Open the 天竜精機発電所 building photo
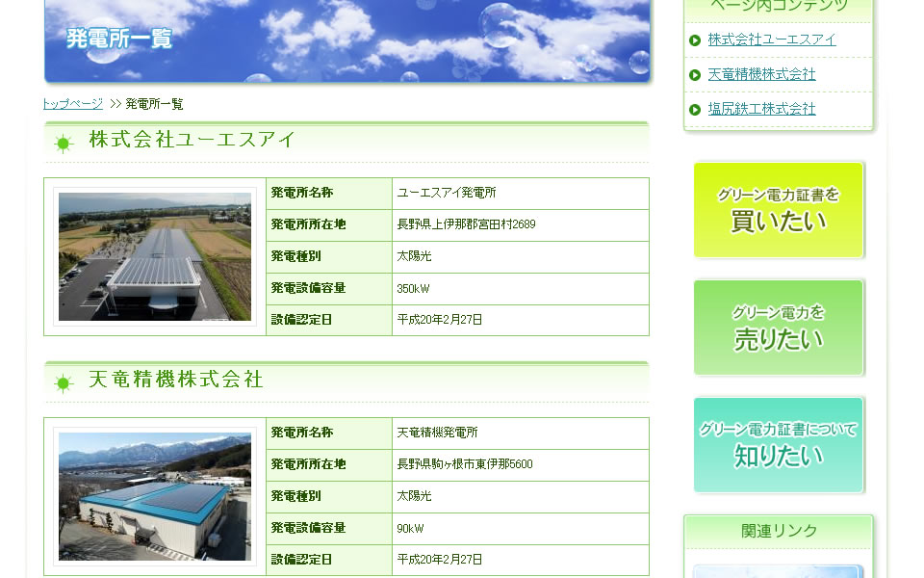The height and width of the screenshot is (578, 924). [155, 497]
